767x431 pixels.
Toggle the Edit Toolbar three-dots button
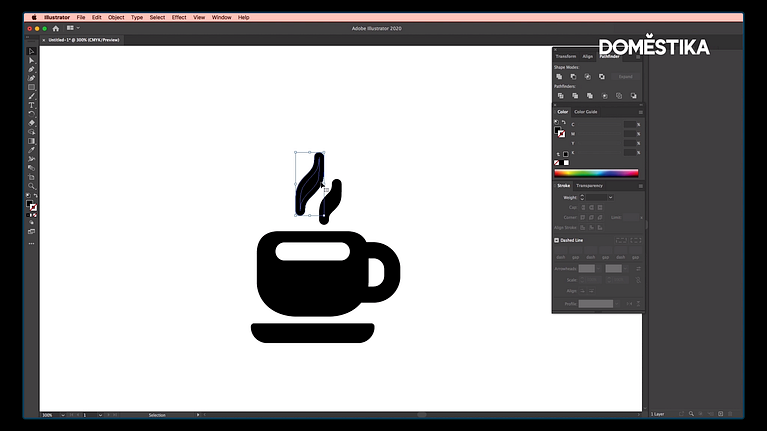[31, 243]
